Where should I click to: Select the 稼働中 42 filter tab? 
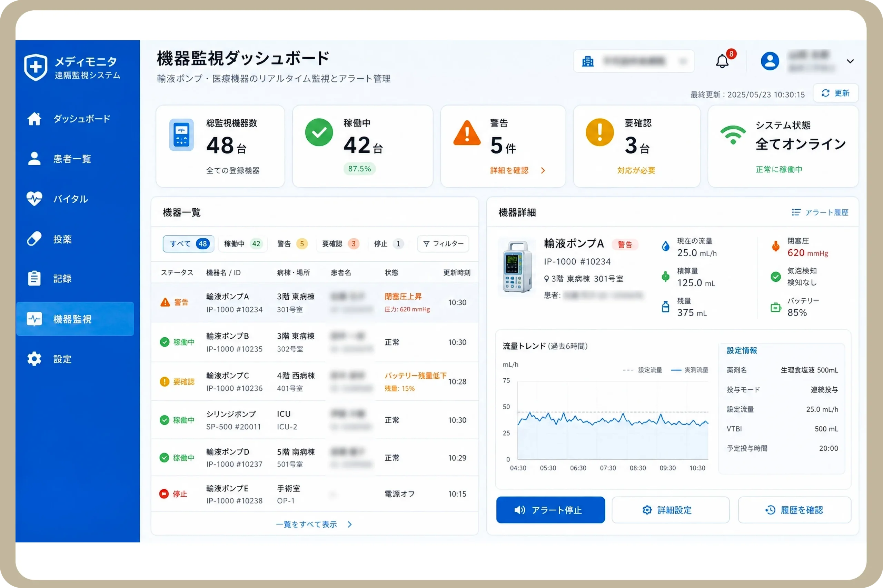242,244
